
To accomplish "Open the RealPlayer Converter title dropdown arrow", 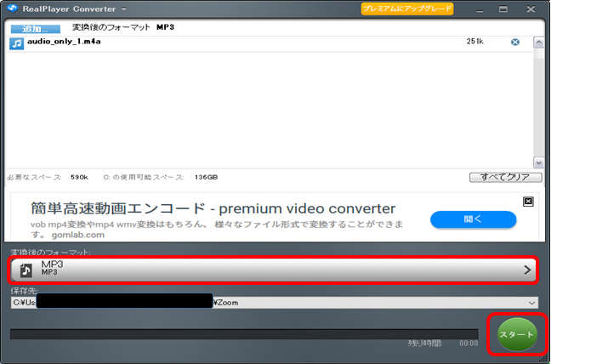I will pos(124,9).
